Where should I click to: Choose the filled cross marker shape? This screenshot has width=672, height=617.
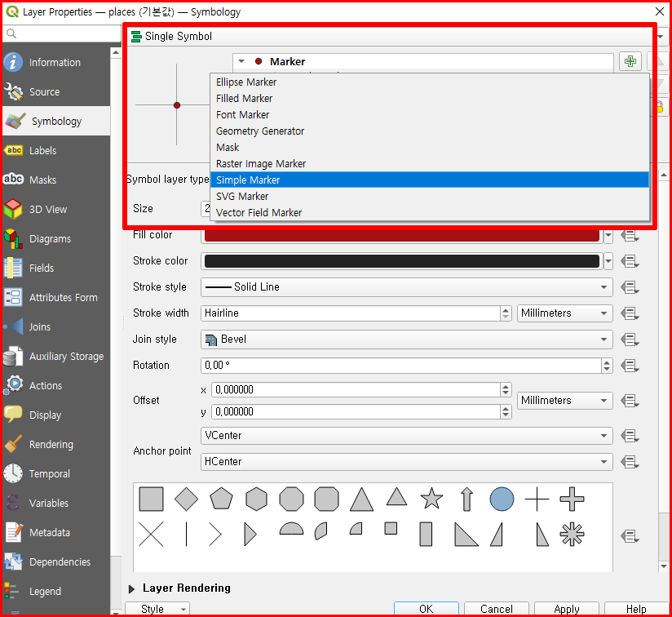(x=572, y=499)
